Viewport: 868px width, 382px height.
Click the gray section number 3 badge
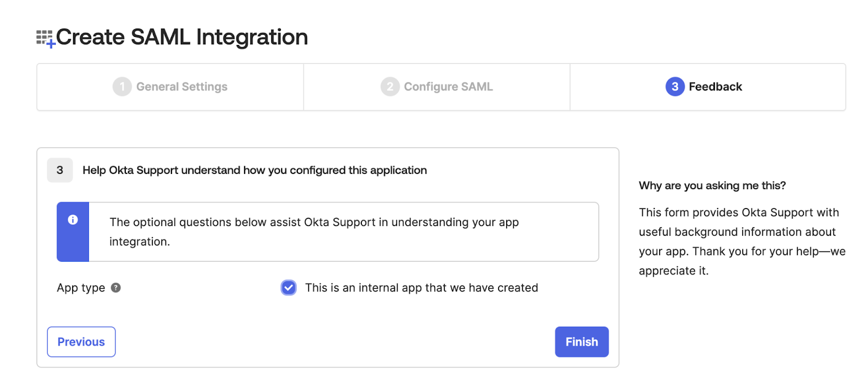[60, 170]
